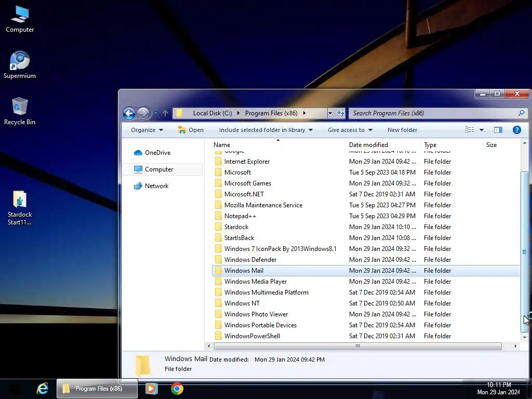Open view options dropdown arrow
Viewport: 532px width, 399px height.
[482, 130]
